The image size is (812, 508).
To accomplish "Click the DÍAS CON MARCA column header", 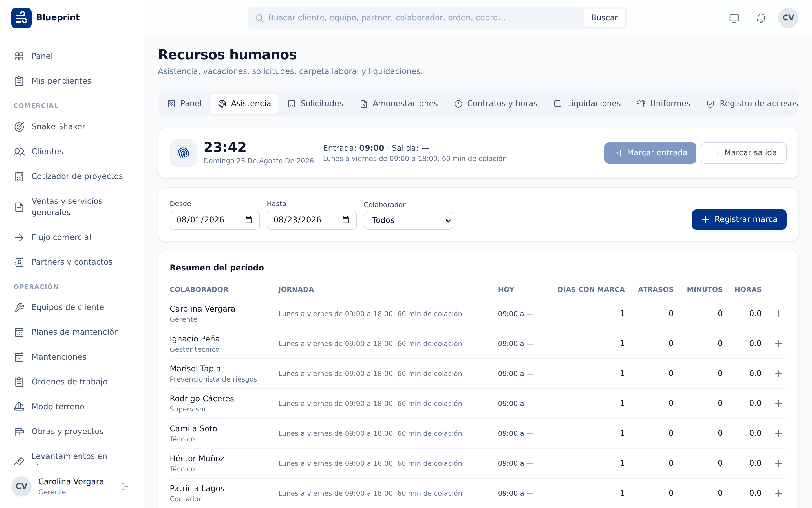I will (591, 290).
